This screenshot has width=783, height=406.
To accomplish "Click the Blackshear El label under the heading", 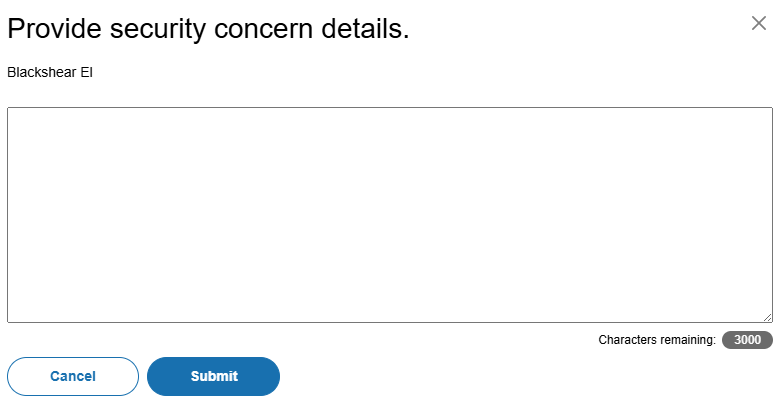I will [50, 72].
